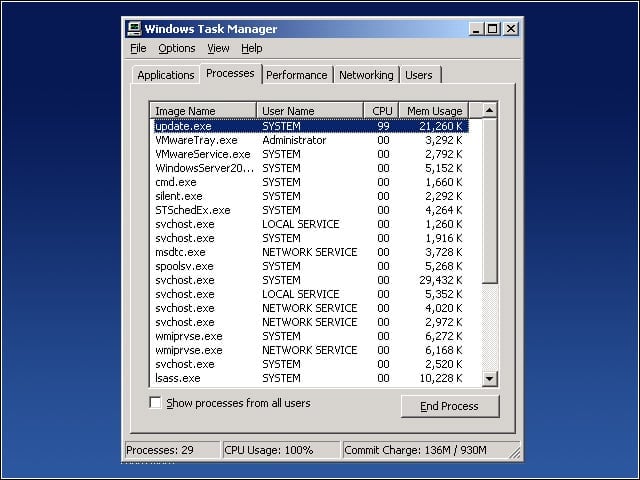Click the scrollbar down arrow
Image resolution: width=640 pixels, height=480 pixels.
[x=489, y=378]
